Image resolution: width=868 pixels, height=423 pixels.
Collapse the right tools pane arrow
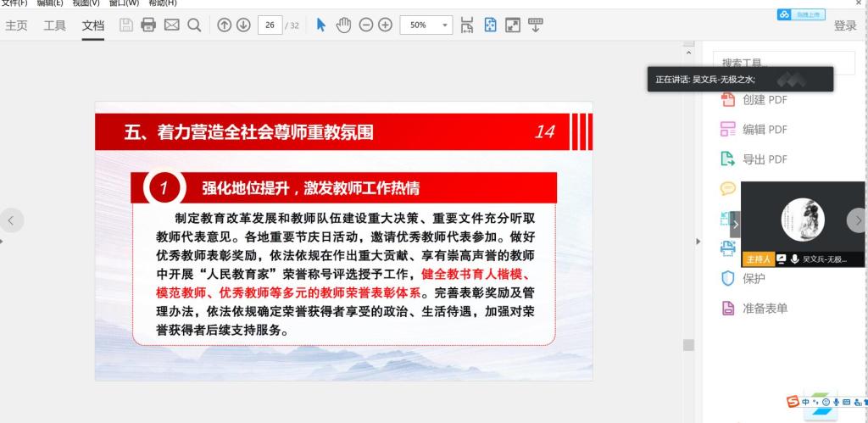pyautogui.click(x=698, y=242)
